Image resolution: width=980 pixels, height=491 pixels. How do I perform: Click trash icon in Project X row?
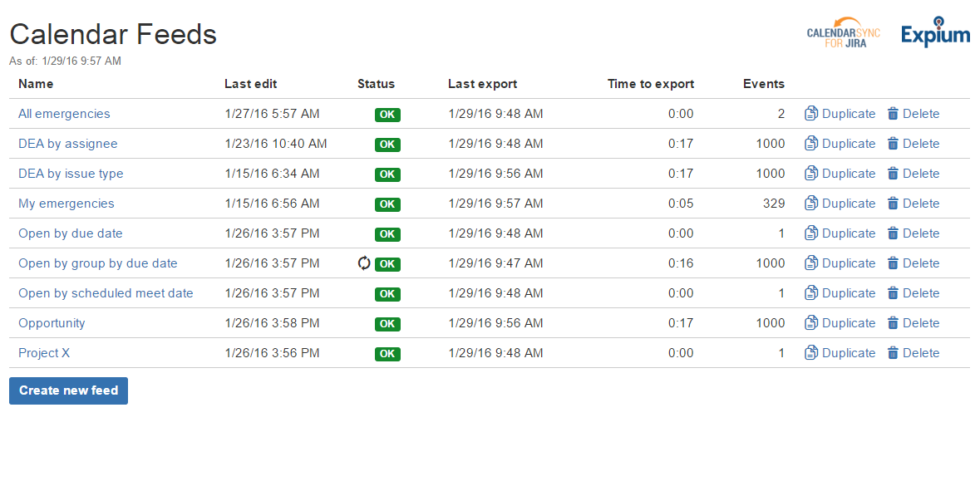point(893,354)
